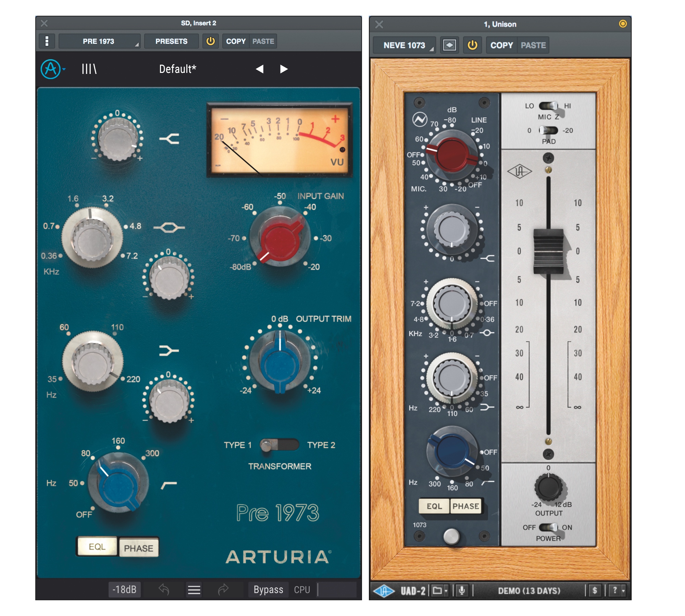Viewport: 685px width, 616px height.
Task: Click the Neve logo emblem on UAD
Action: coord(420,120)
